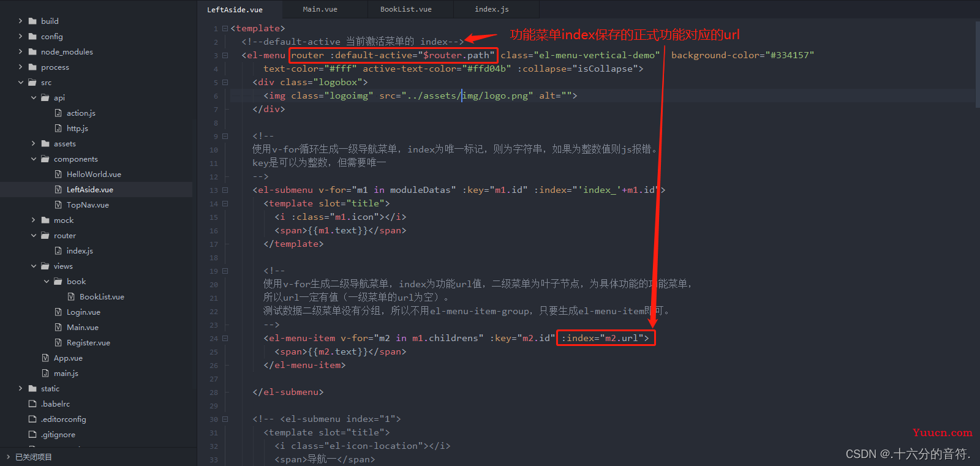
Task: Click the process folder icon
Action: [32, 67]
